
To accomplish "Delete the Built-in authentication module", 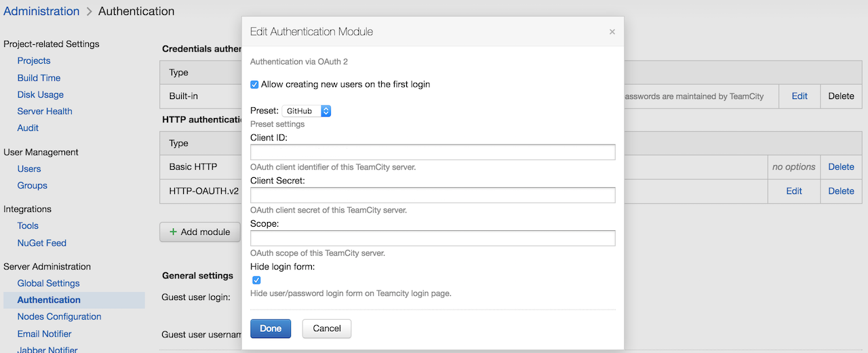I will click(x=841, y=96).
